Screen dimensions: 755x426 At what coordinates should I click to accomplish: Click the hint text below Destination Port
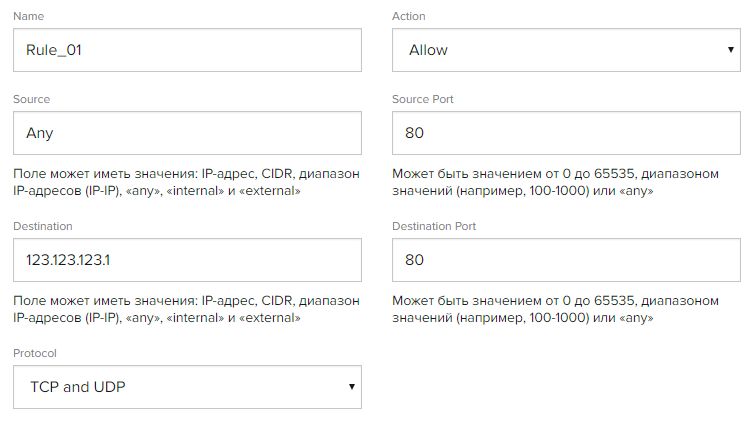555,308
